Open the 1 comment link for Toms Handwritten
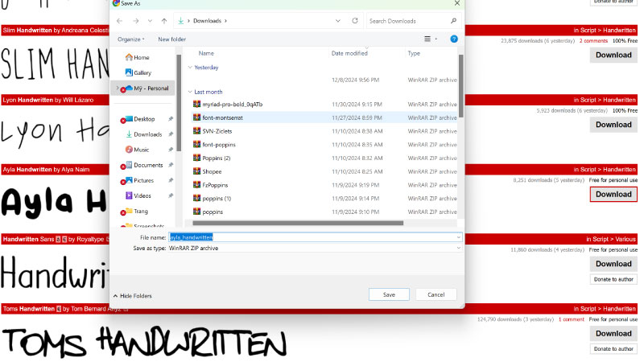 [x=571, y=319]
